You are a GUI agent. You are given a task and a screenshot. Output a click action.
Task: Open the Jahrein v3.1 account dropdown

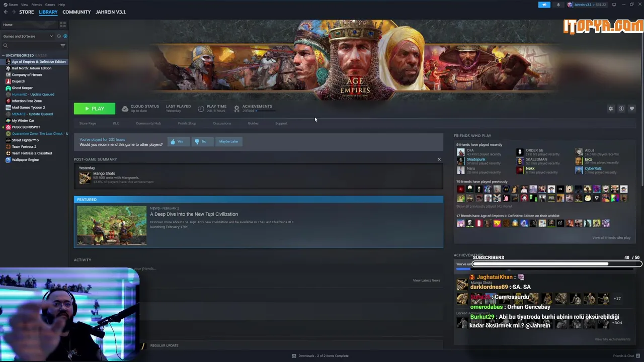click(x=587, y=5)
